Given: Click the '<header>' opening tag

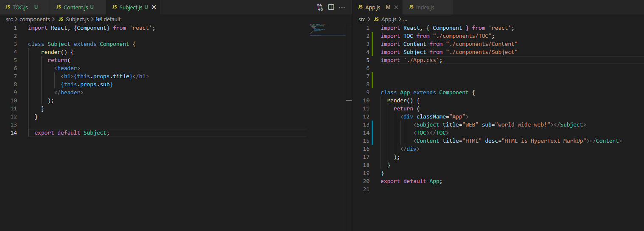Looking at the screenshot, I should point(67,68).
